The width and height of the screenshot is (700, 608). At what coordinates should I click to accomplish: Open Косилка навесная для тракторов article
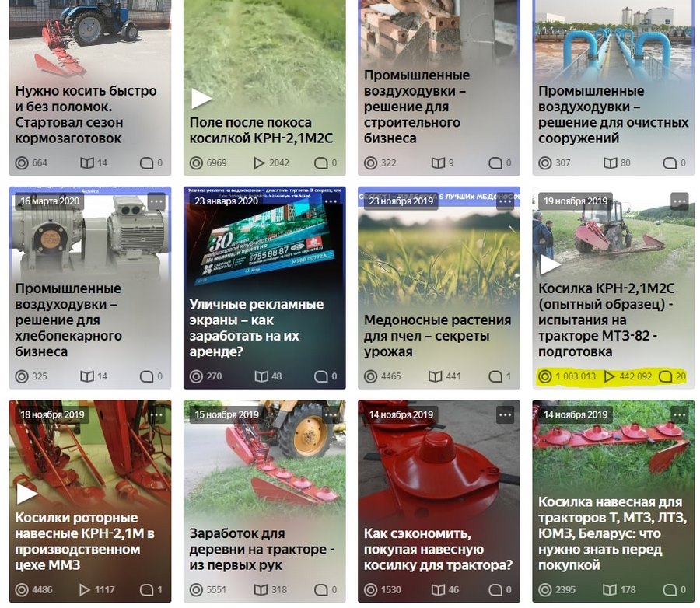click(612, 533)
